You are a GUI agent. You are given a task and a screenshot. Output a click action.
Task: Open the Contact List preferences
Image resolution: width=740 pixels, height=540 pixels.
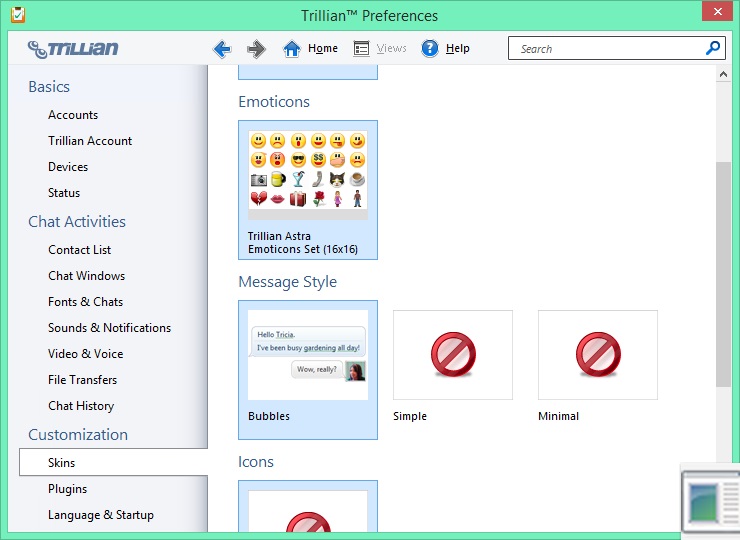[x=80, y=250]
